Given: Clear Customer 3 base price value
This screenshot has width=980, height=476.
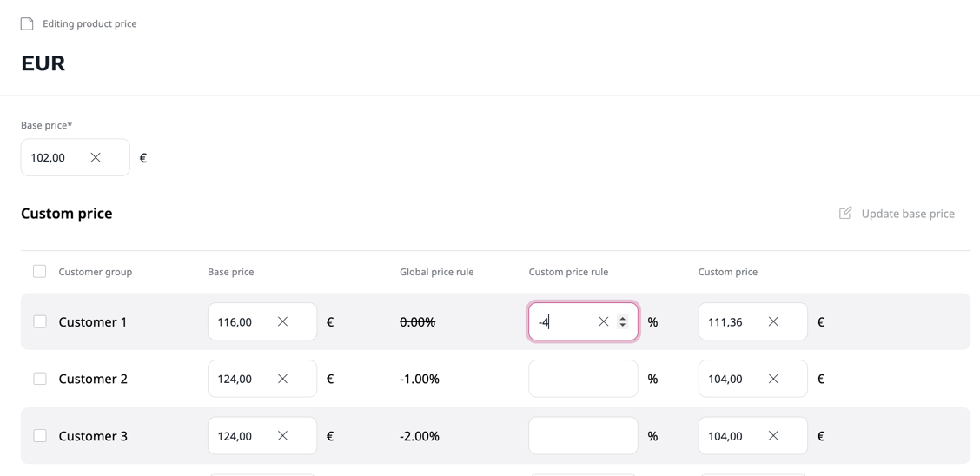Looking at the screenshot, I should point(282,436).
